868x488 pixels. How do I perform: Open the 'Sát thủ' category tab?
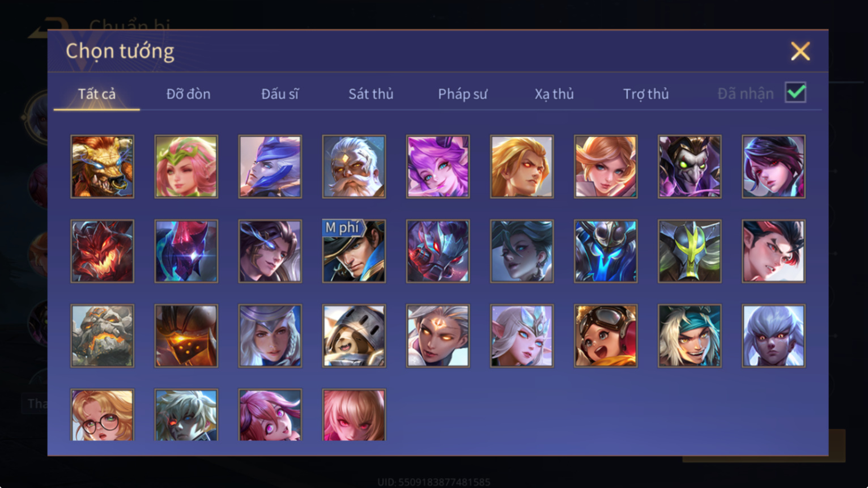371,94
